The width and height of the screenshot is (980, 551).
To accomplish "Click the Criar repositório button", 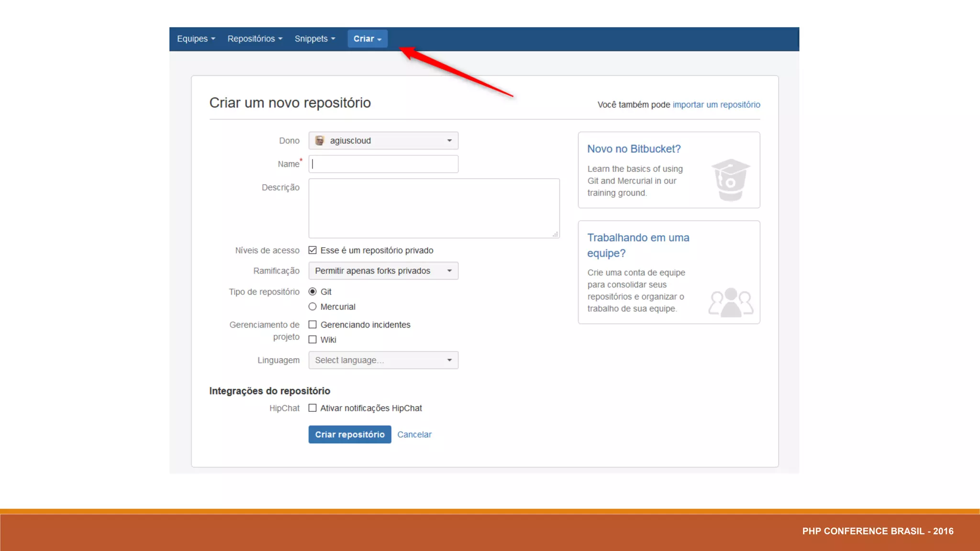I will point(349,434).
